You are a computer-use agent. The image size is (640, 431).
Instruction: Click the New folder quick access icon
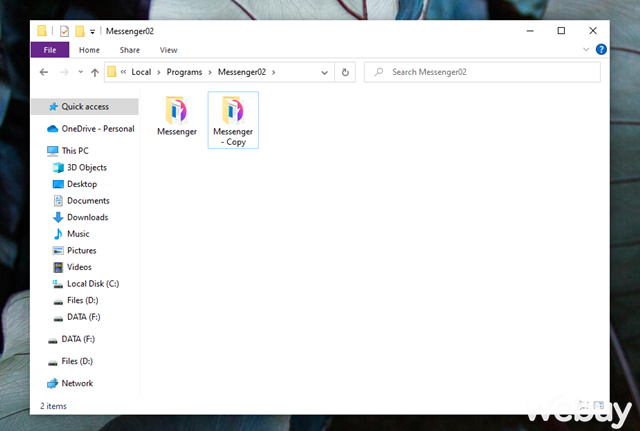(x=80, y=31)
